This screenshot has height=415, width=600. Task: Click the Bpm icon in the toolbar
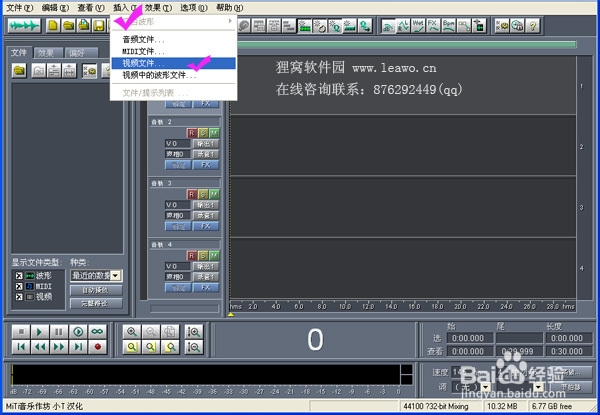click(448, 26)
